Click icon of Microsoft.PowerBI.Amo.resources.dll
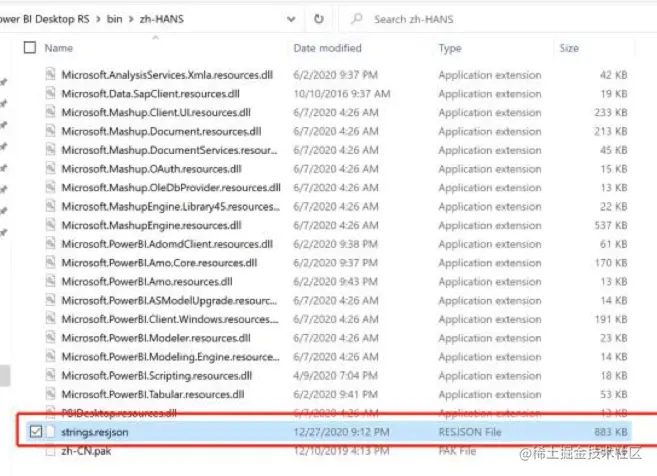This screenshot has width=657, height=476. [51, 281]
